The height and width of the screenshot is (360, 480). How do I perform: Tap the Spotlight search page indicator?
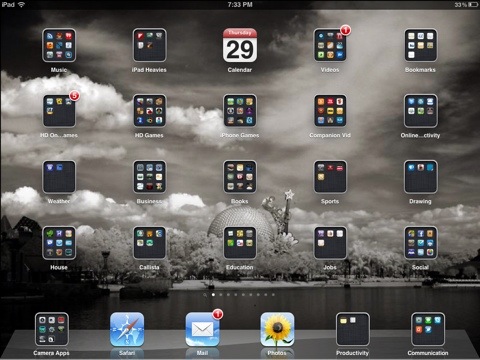pos(205,295)
